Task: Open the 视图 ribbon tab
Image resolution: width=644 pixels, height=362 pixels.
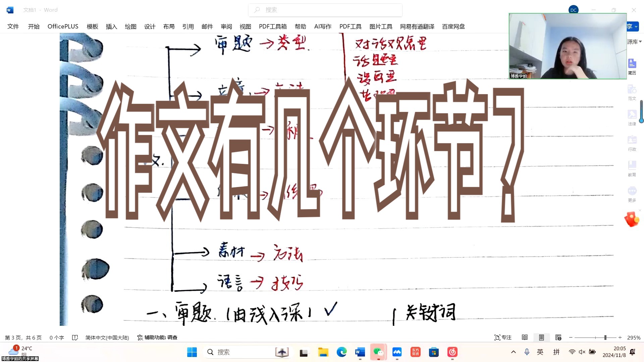Action: (245, 26)
